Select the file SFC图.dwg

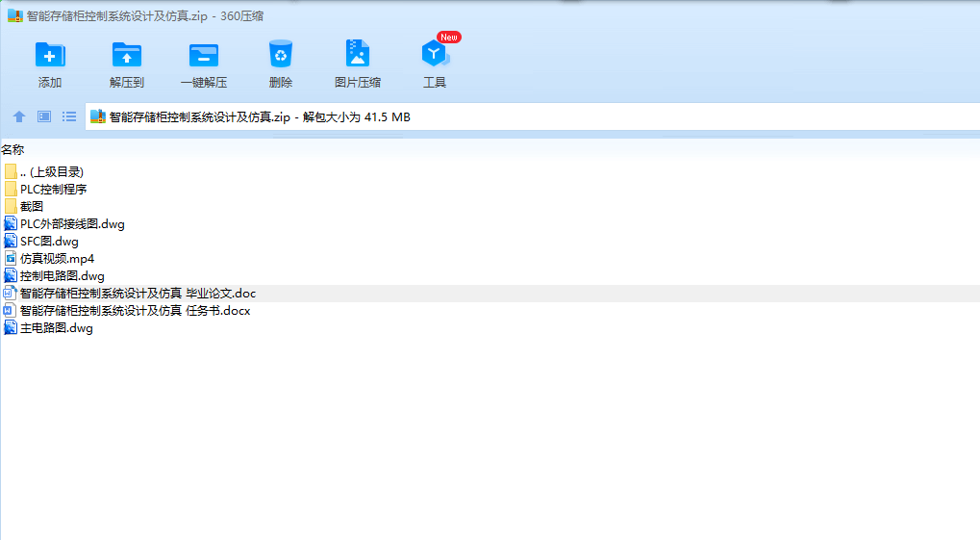pos(49,242)
